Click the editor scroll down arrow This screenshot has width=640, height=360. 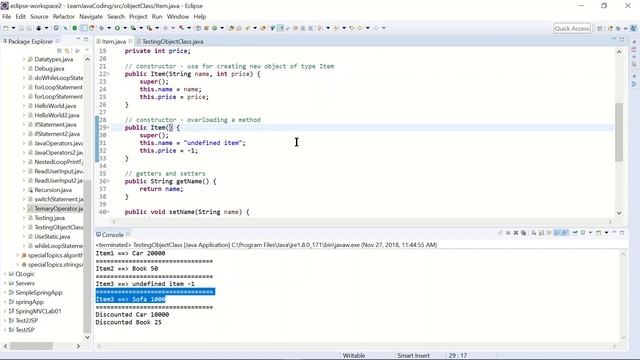tap(619, 213)
